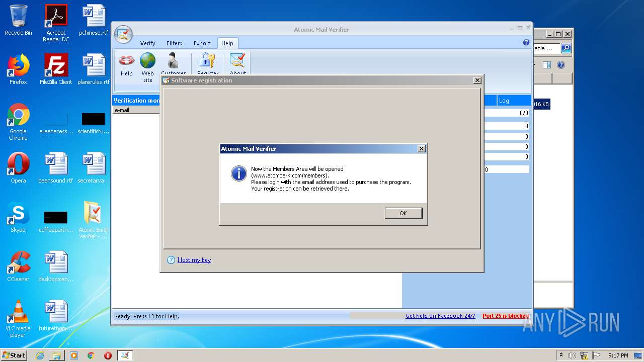Open Google Chrome desktop shortcut
Image resolution: width=644 pixels, height=362 pixels.
(18, 122)
